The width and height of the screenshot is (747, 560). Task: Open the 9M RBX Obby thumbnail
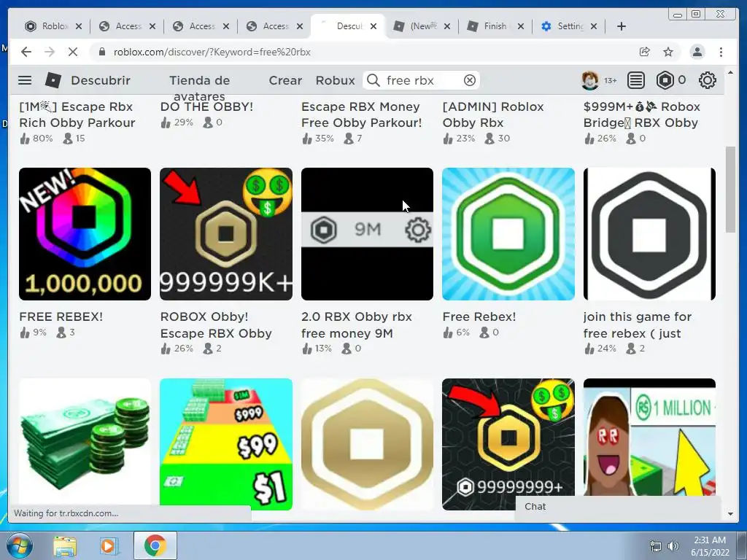pos(368,234)
